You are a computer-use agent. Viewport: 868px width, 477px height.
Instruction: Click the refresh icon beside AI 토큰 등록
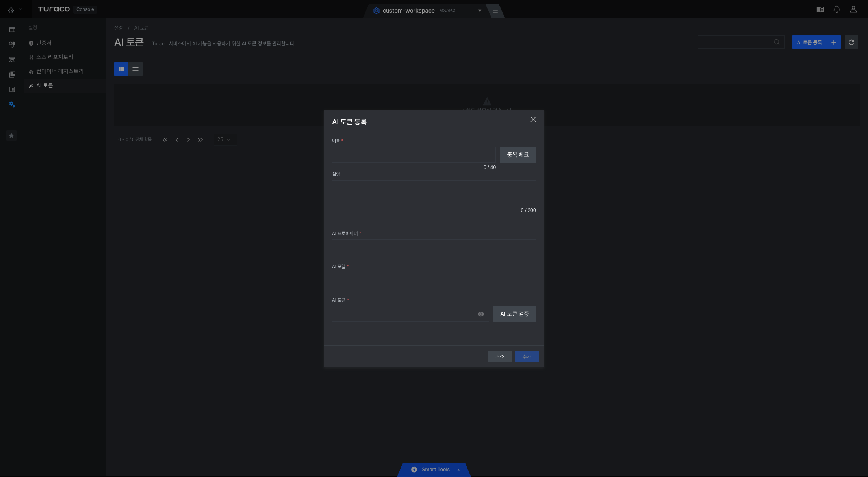[851, 42]
